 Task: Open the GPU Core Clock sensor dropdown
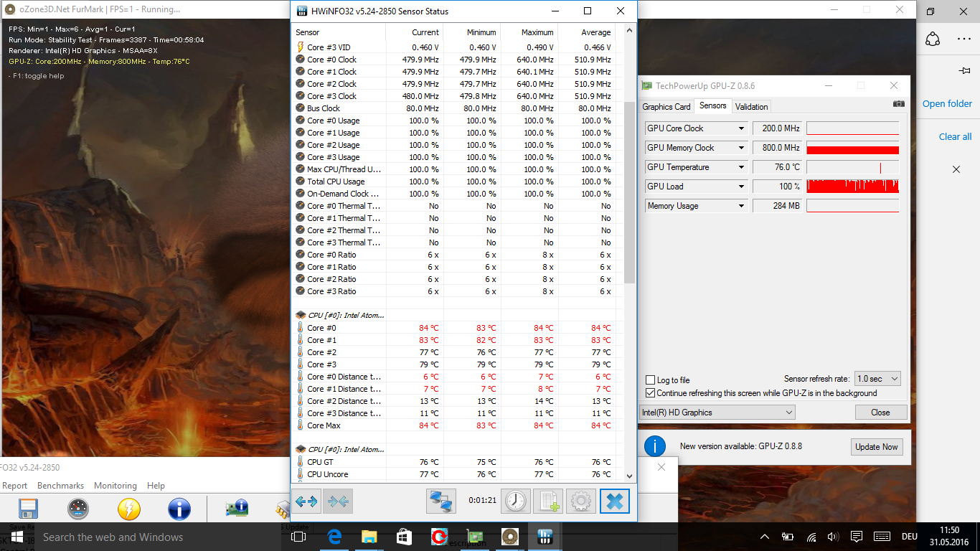click(x=742, y=128)
